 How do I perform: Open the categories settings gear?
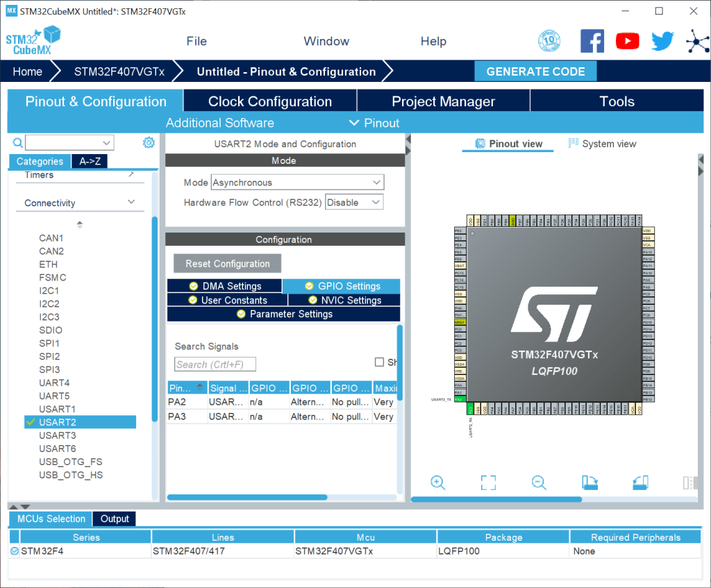(x=149, y=142)
